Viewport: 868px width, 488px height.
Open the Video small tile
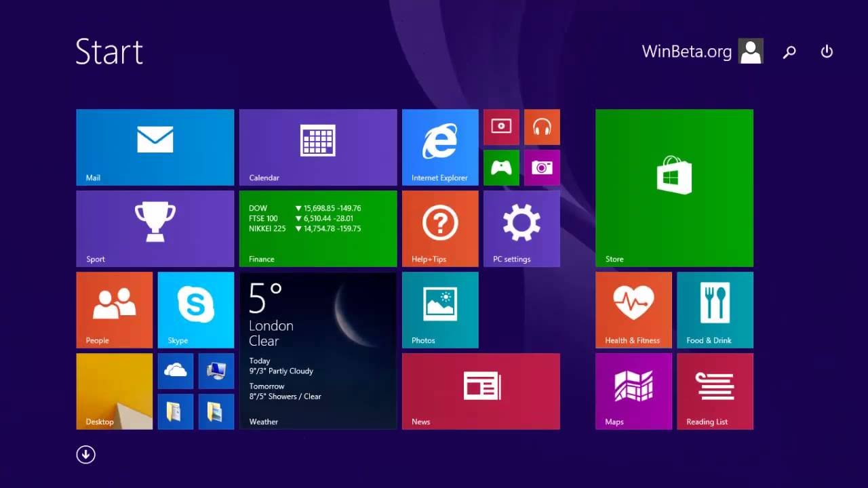point(501,127)
